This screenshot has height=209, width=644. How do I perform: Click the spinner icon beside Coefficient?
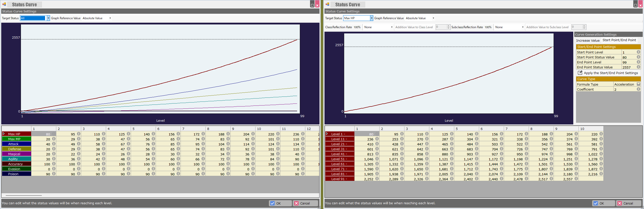tap(638, 89)
